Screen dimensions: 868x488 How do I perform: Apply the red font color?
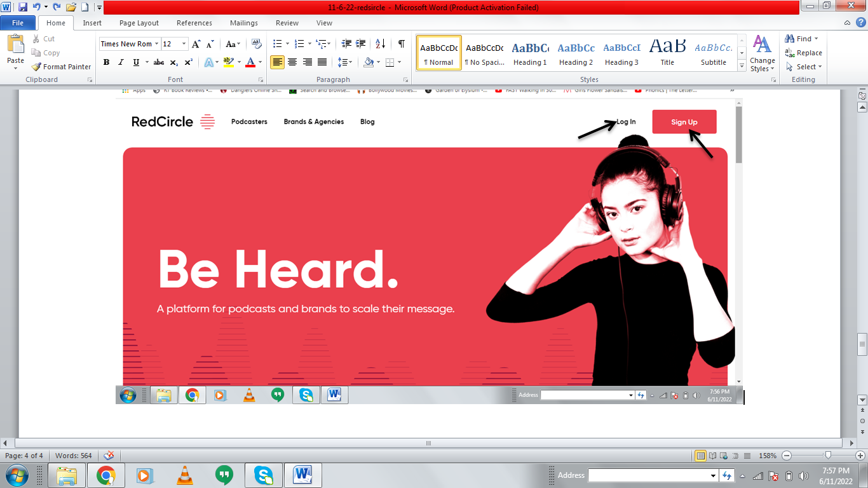pos(250,62)
